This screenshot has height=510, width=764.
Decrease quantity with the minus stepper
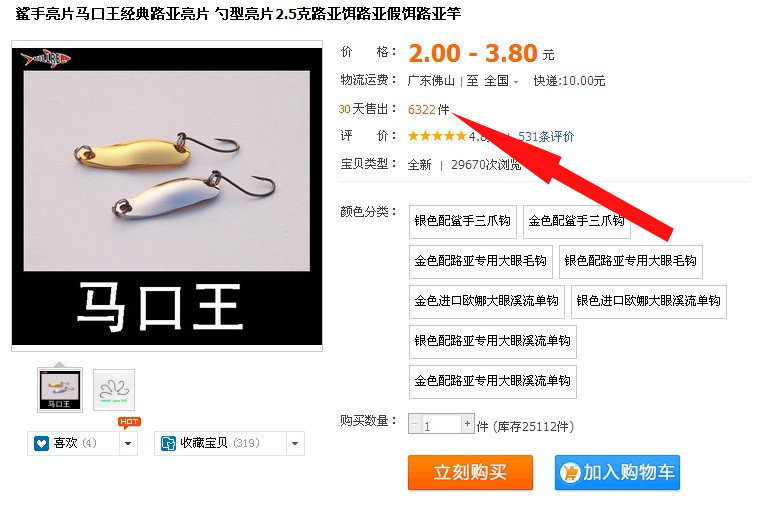tap(415, 424)
